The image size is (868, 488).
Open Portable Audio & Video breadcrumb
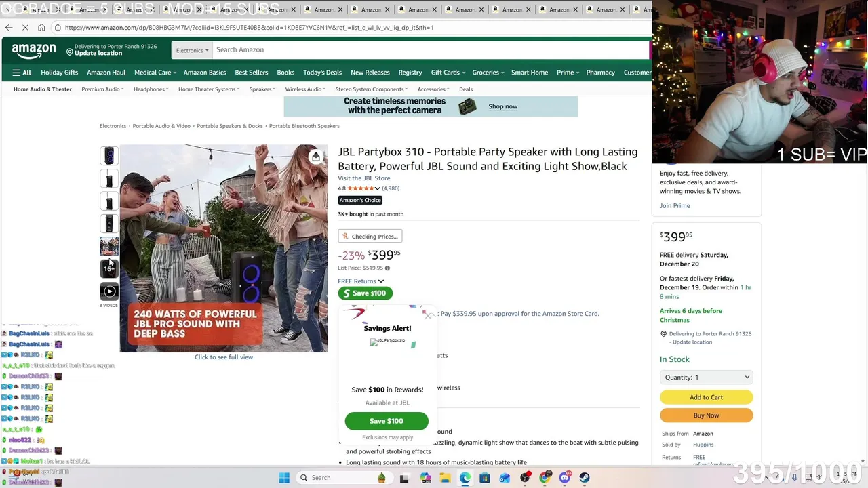(161, 126)
